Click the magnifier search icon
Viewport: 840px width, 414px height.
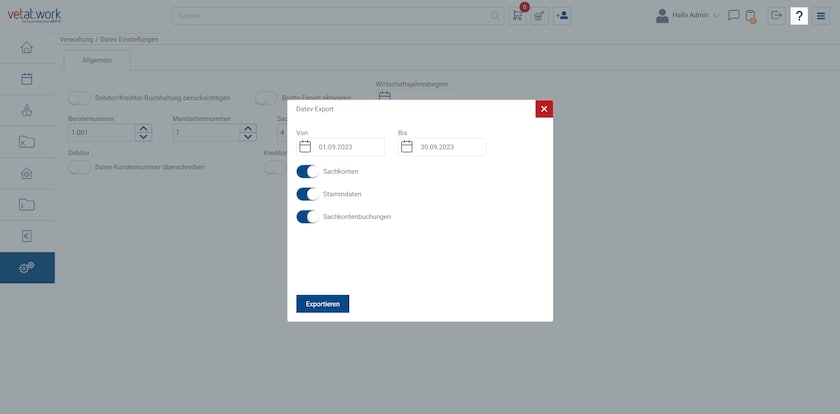tap(496, 16)
